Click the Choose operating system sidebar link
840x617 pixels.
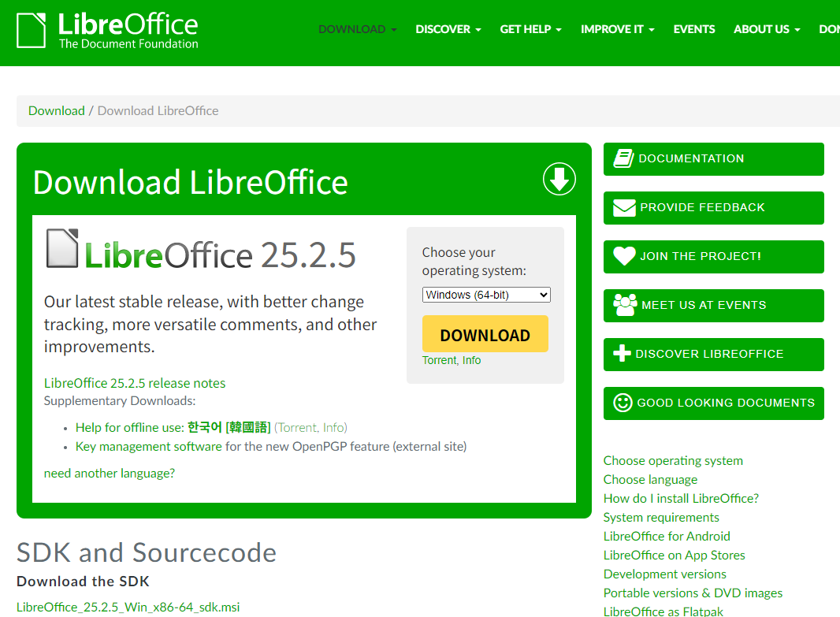[x=673, y=461]
